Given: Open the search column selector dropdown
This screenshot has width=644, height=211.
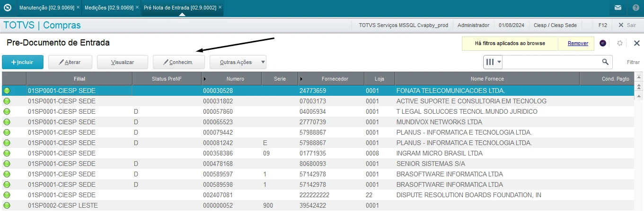Looking at the screenshot, I should [493, 62].
